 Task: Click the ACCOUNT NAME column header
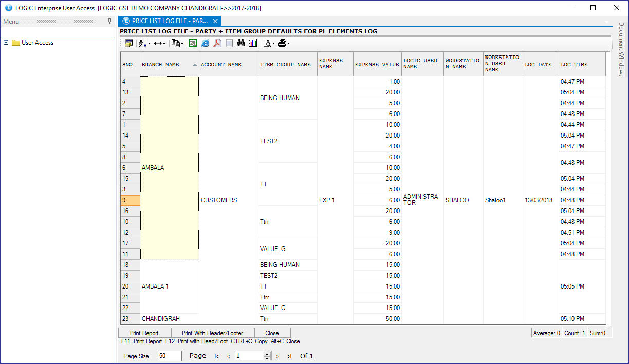pyautogui.click(x=229, y=64)
